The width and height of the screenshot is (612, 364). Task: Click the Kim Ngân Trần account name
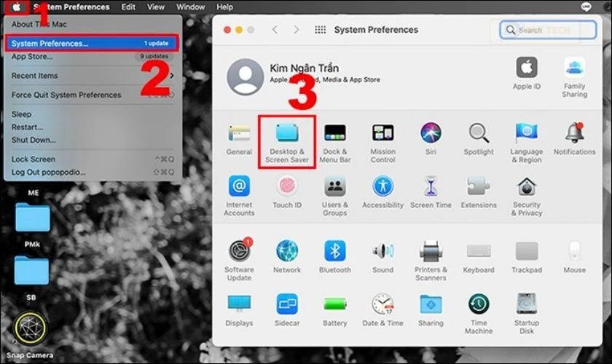(305, 68)
